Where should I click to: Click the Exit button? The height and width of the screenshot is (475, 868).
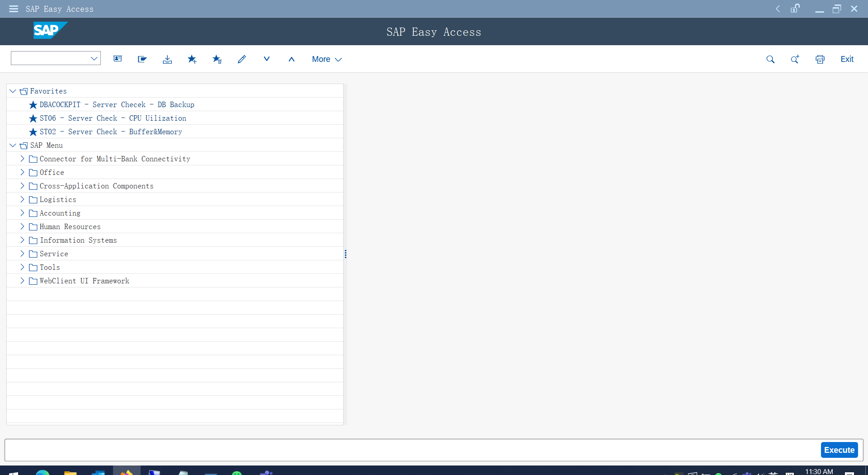pyautogui.click(x=847, y=59)
